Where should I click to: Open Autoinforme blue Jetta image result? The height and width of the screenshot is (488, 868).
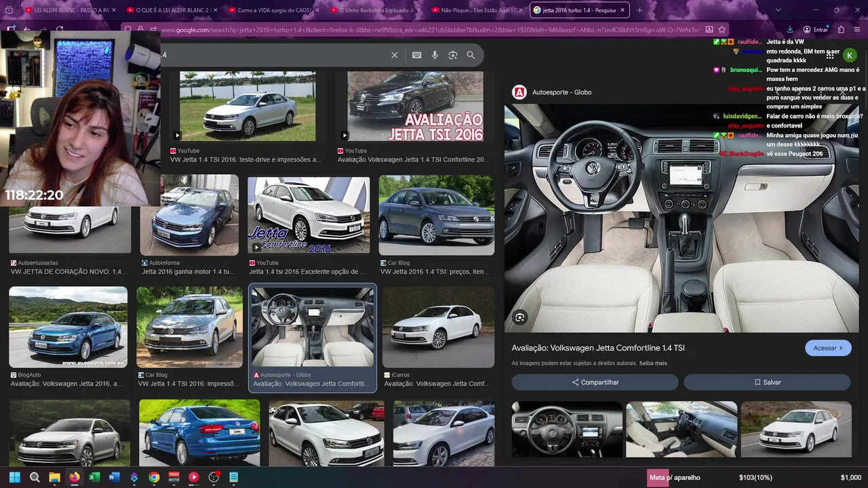pos(189,216)
